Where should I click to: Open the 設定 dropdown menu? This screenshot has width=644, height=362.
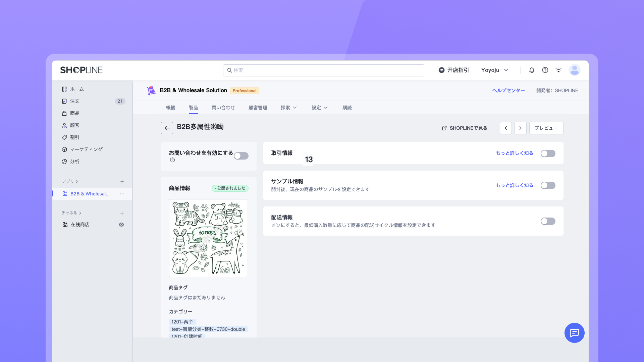pyautogui.click(x=319, y=108)
